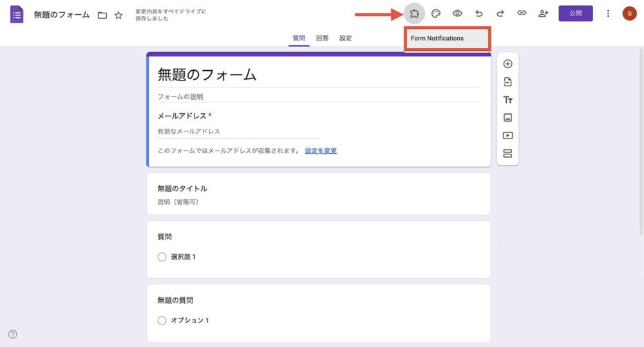Screen dimensions: 644x347
Task: Insert an image using the image icon
Action: (x=507, y=118)
